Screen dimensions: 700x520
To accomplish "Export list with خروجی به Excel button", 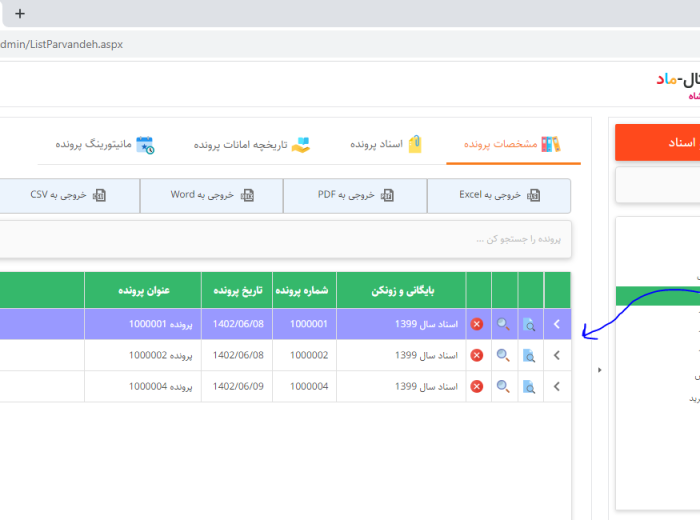I will click(499, 196).
